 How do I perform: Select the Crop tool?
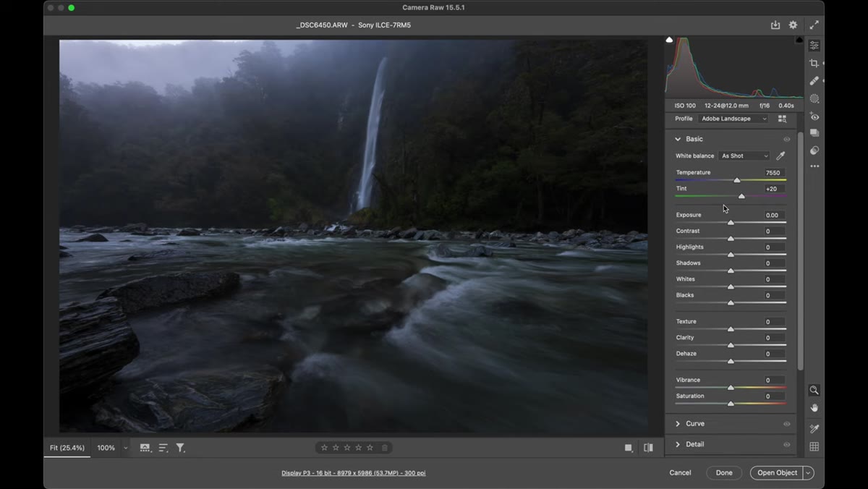pyautogui.click(x=814, y=64)
